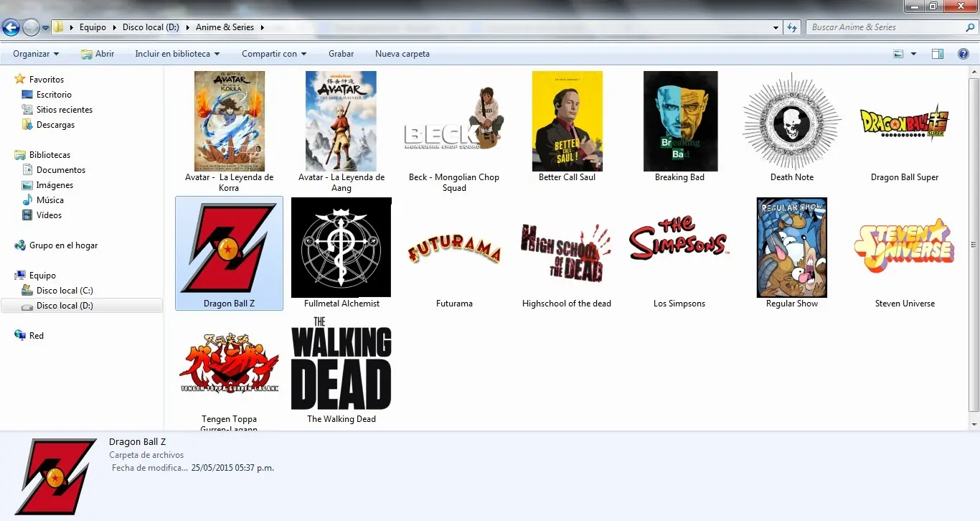Open the Documentos library

tap(61, 170)
